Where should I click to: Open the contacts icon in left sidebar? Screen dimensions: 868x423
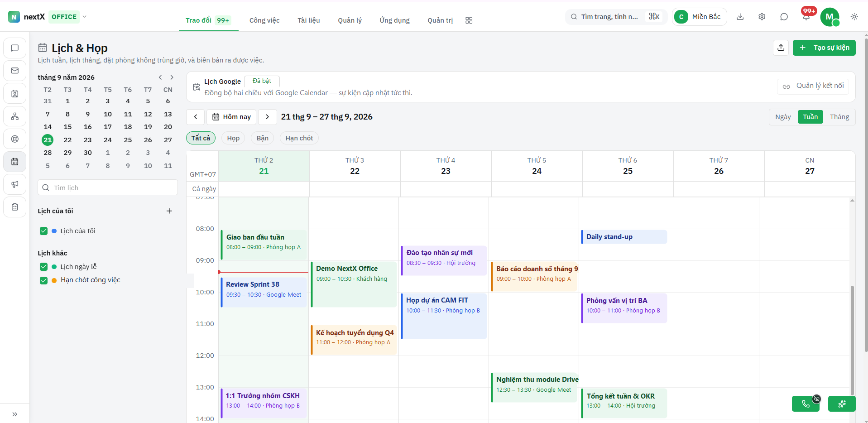point(15,94)
